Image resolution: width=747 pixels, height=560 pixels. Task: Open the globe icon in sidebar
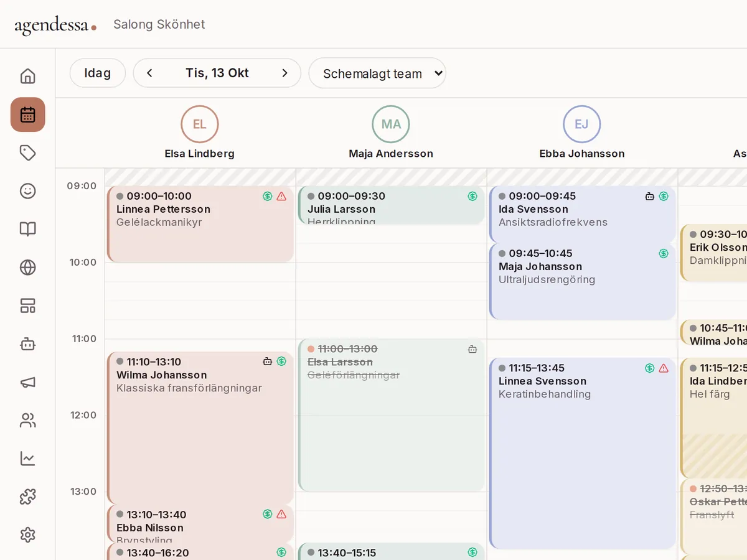27,268
